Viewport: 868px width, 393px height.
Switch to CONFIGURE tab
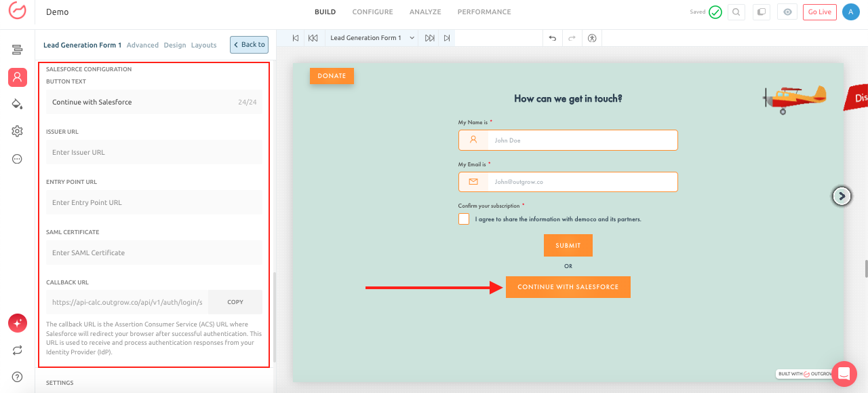(x=372, y=12)
